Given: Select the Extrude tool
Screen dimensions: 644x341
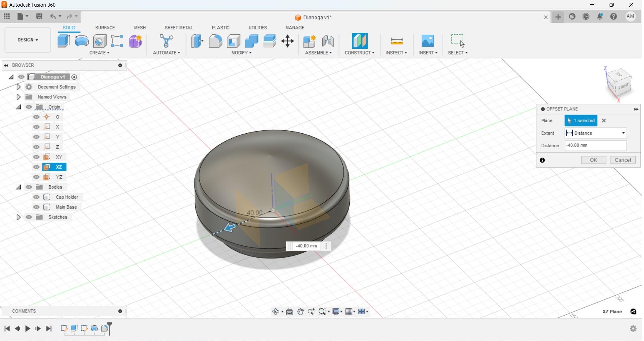Looking at the screenshot, I should pyautogui.click(x=64, y=41).
